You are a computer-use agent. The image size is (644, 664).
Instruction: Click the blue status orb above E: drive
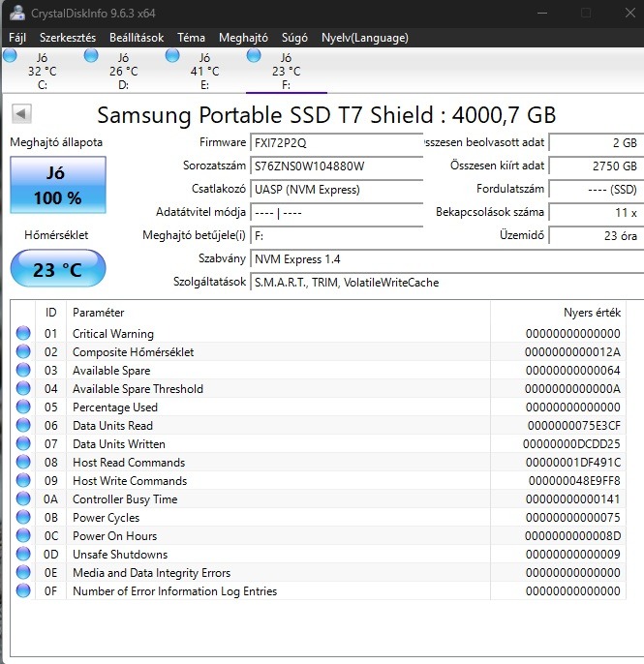[x=172, y=55]
